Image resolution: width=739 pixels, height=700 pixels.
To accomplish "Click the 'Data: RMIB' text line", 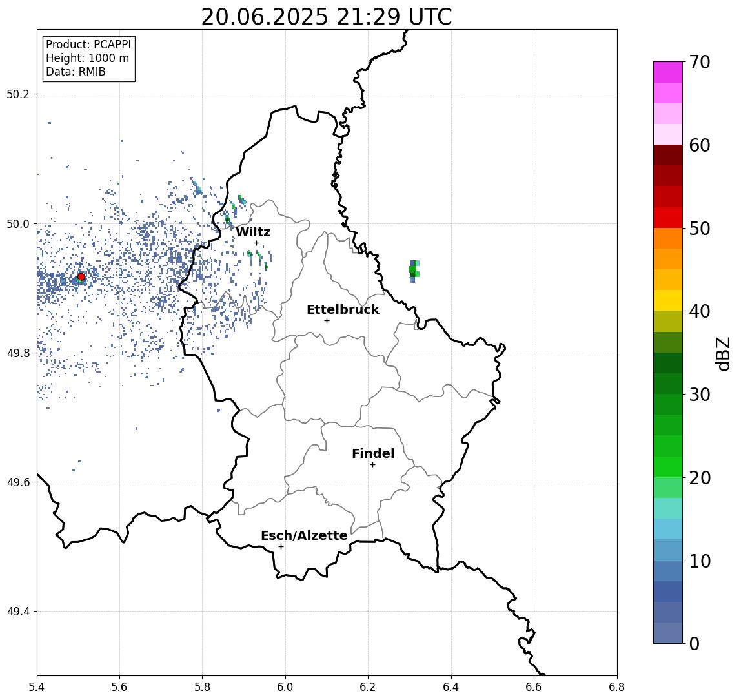I will 76,72.
